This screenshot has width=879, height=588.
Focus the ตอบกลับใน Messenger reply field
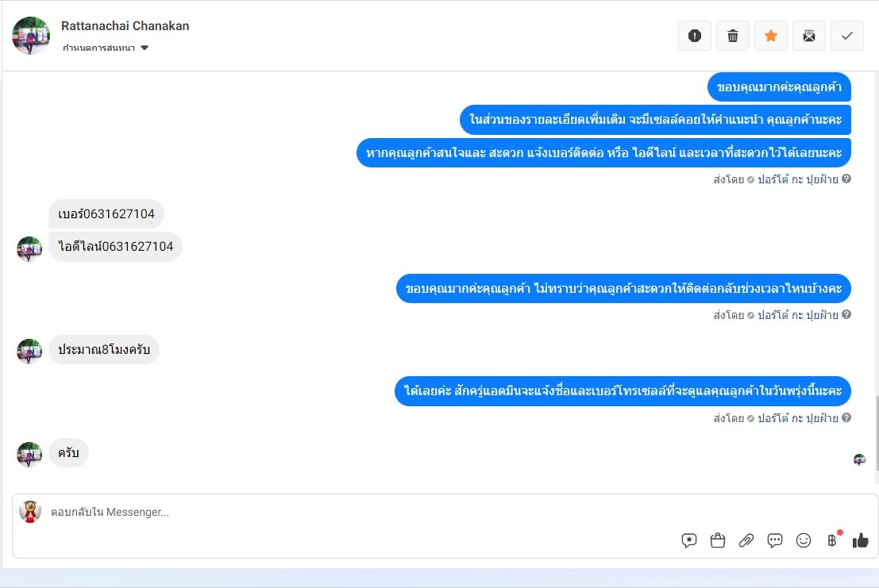tap(359, 512)
